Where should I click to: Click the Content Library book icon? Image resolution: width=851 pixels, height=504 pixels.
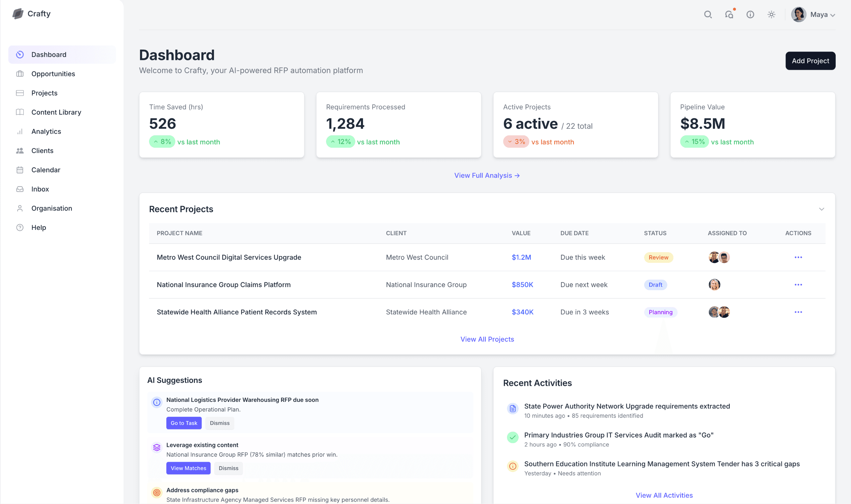point(20,112)
